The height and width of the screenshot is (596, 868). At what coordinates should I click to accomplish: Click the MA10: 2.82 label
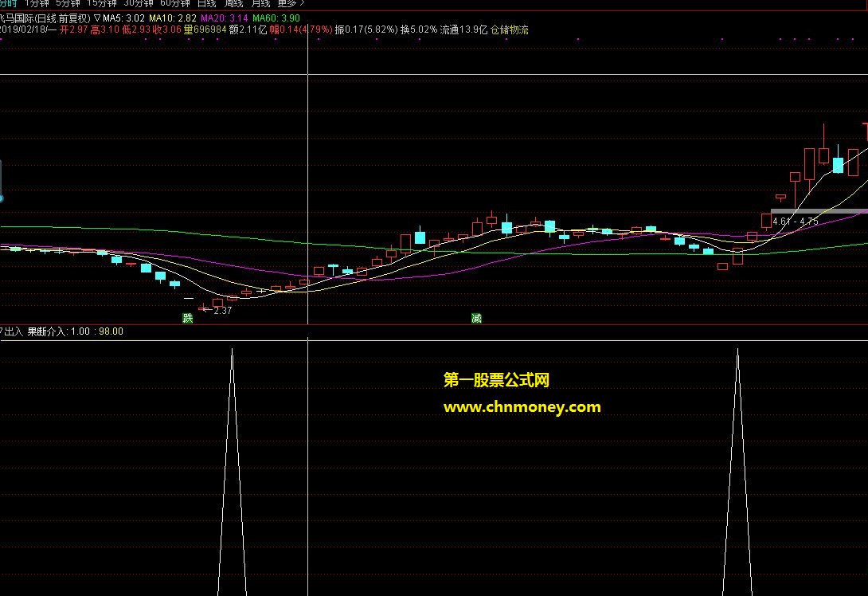pos(172,18)
